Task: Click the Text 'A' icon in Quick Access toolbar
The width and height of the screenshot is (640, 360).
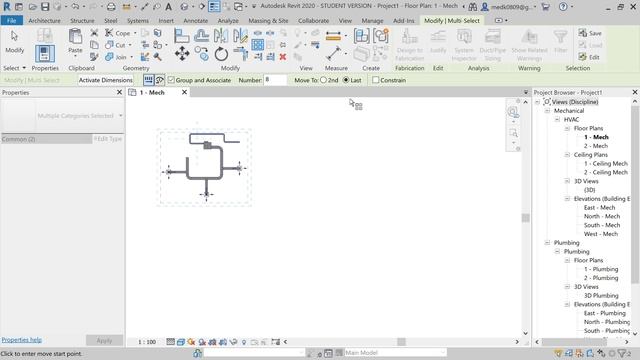Action: [169, 7]
